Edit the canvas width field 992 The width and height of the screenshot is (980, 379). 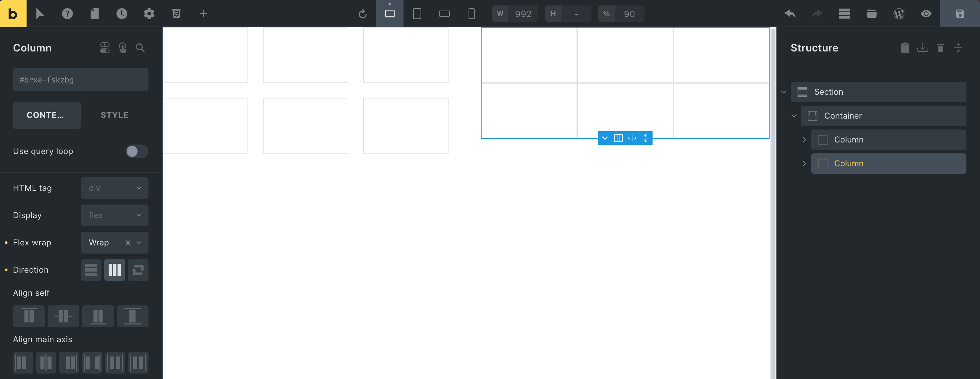tap(523, 14)
